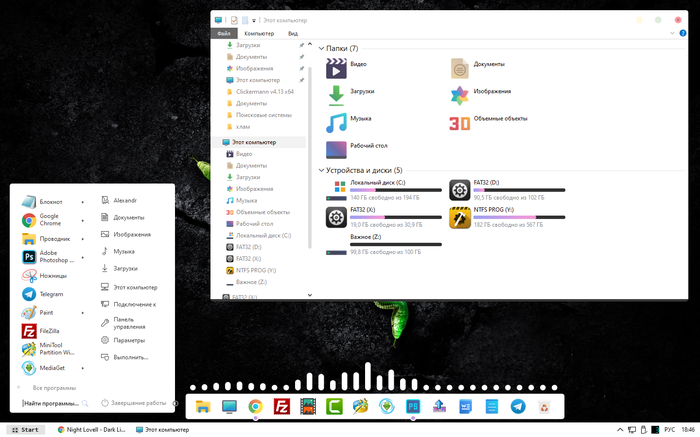Switch to the Вид ribbon tab
The height and width of the screenshot is (437, 700).
tap(293, 33)
